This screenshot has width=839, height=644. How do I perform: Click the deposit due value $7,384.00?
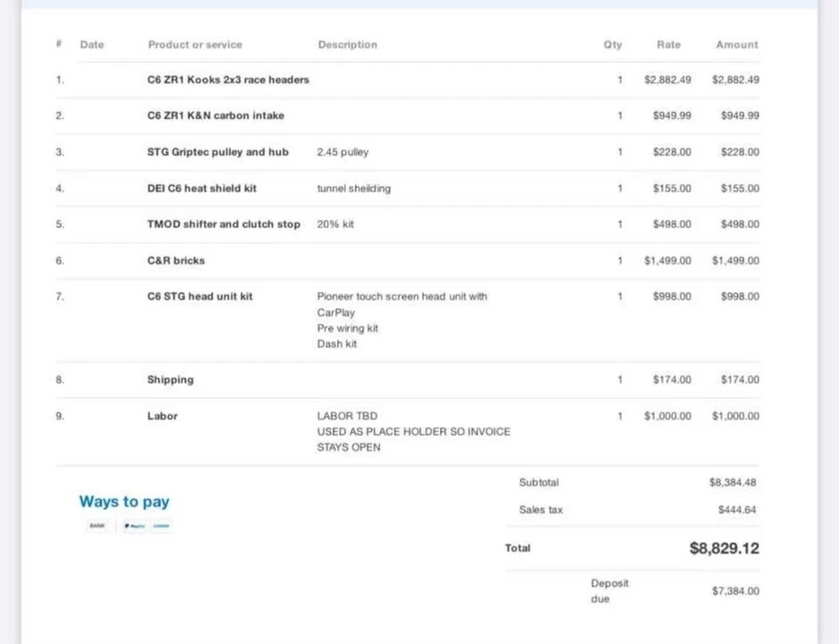tap(735, 591)
